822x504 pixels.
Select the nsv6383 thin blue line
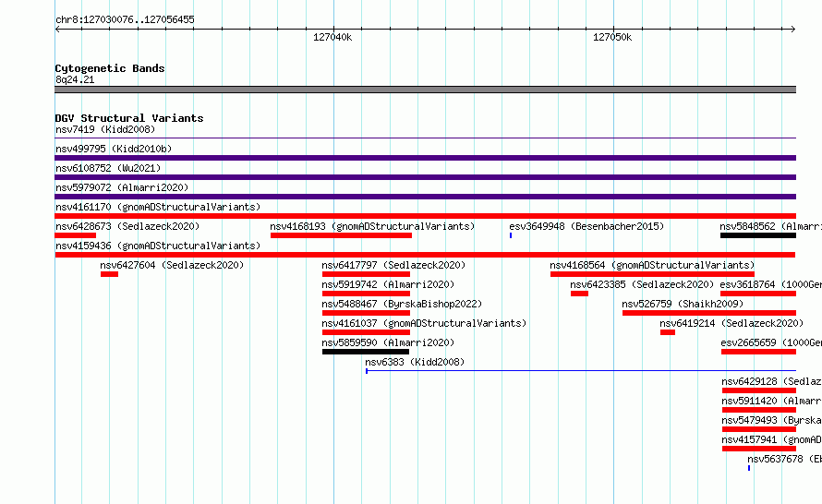point(581,371)
